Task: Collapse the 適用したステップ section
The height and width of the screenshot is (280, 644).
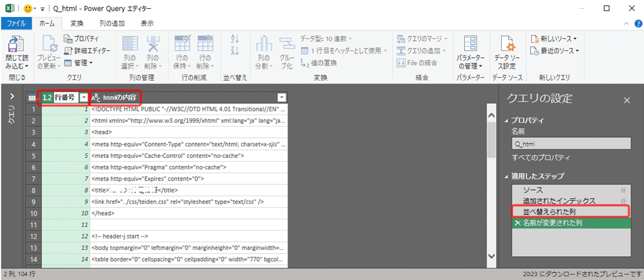Action: (506, 177)
